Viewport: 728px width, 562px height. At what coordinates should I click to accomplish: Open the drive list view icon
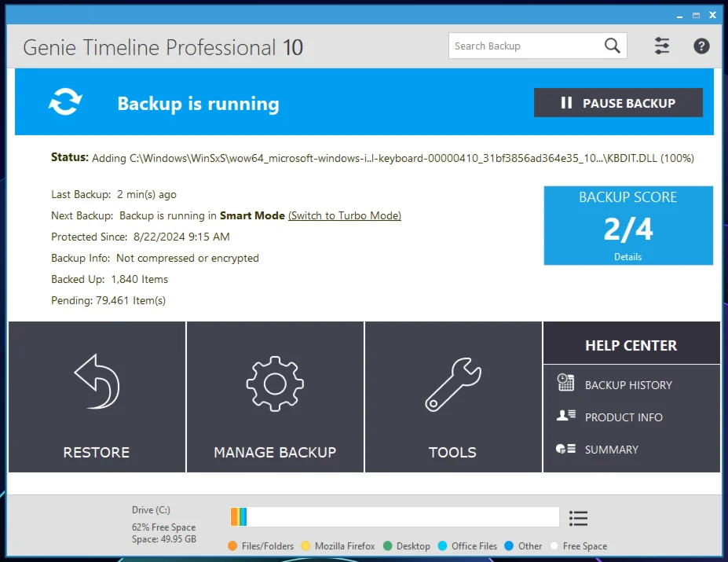click(579, 518)
